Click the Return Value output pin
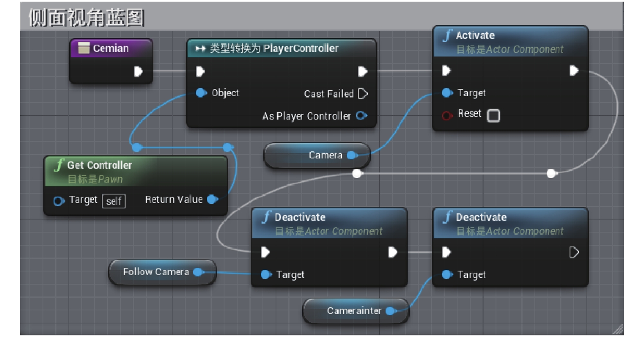This screenshot has width=644, height=337. coord(213,199)
